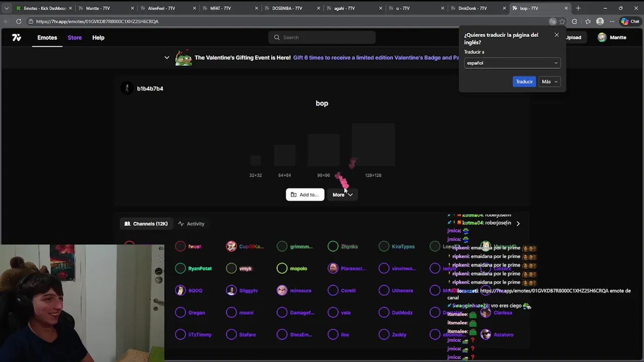Close the Mantte - 7TV browser tab
The width and height of the screenshot is (644, 362).
(133, 8)
